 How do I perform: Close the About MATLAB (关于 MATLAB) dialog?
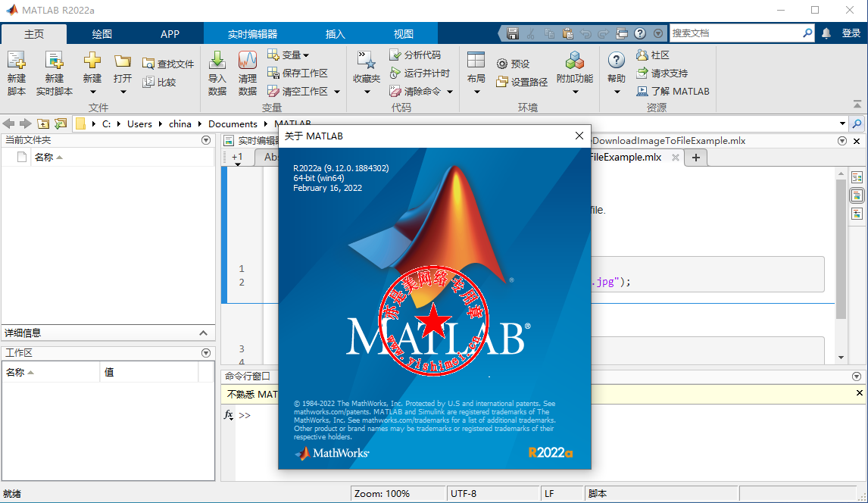pyautogui.click(x=579, y=136)
